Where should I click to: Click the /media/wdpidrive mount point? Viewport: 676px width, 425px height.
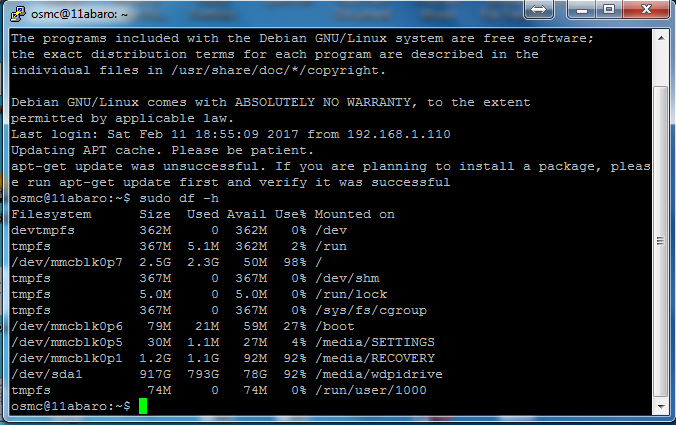tap(379, 374)
